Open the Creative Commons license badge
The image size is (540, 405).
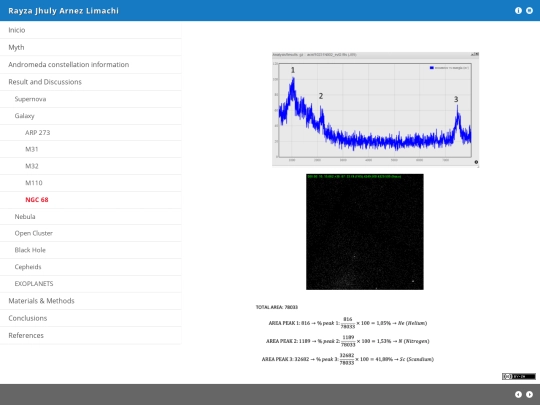[519, 376]
